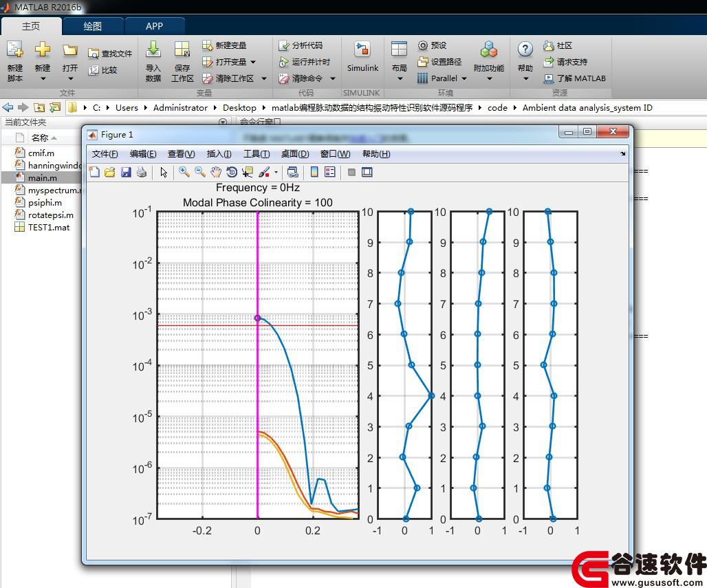
Task: Open Tools (工具) menu in Figure 1
Action: click(x=257, y=154)
